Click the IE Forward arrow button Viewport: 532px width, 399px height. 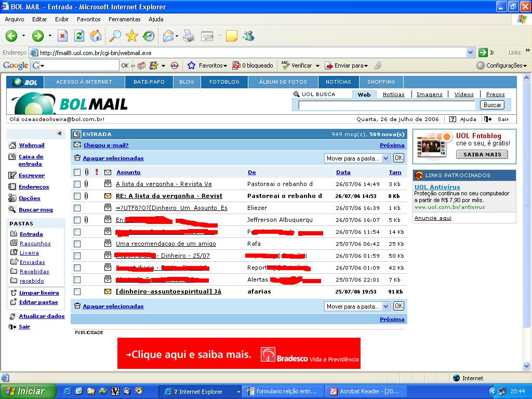click(x=37, y=36)
